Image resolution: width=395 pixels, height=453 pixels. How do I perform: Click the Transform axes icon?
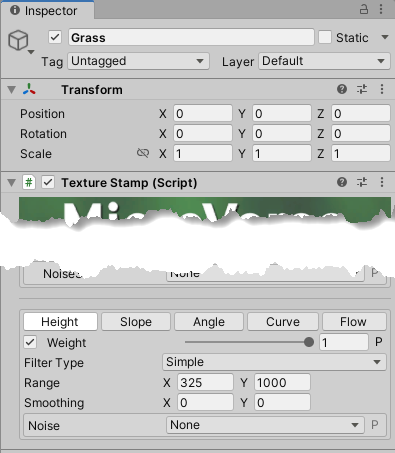(x=29, y=89)
